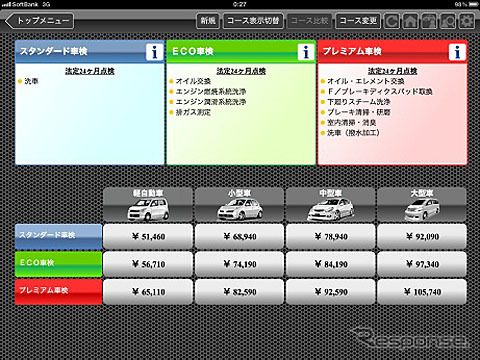Pick the ¥ 78,940 price
The height and width of the screenshot is (360, 480).
click(331, 237)
